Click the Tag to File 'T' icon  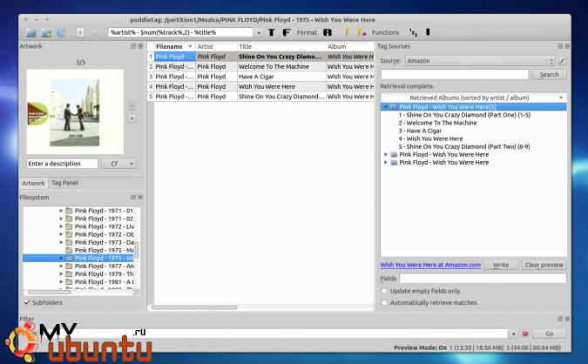[x=271, y=32]
